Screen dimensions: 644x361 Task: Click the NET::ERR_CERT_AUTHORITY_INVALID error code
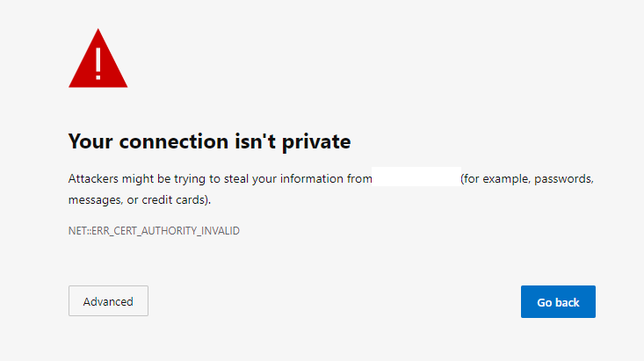pos(154,231)
